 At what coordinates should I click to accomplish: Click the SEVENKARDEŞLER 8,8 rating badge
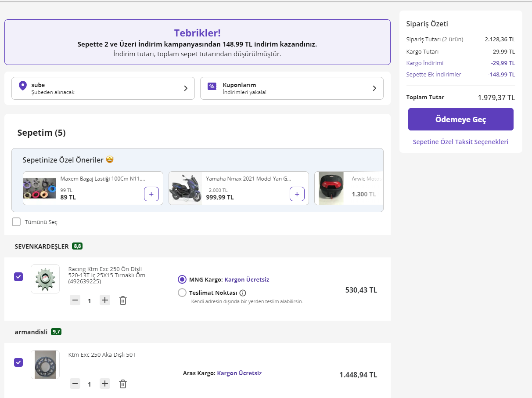77,246
